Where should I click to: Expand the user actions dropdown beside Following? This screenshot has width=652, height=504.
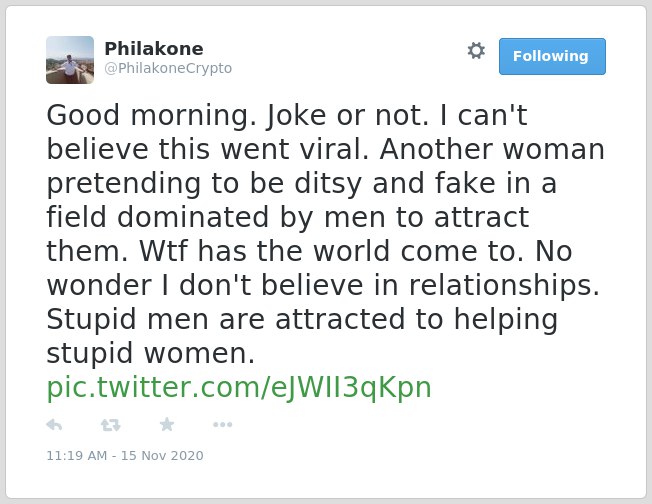476,51
